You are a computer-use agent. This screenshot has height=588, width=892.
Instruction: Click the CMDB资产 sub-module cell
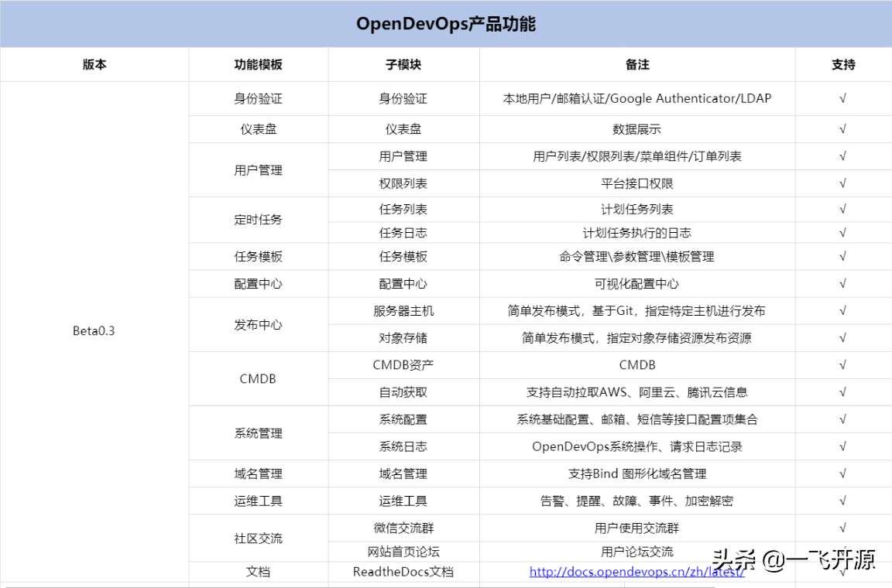[403, 365]
